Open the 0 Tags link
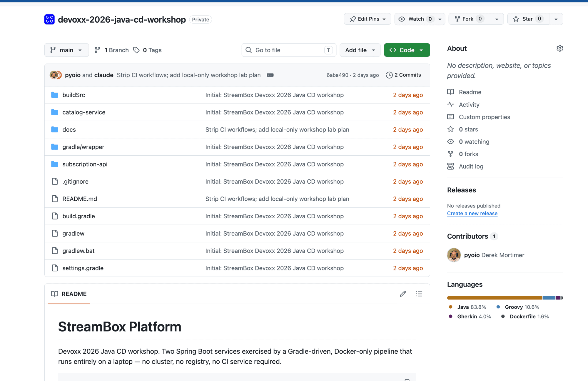The width and height of the screenshot is (588, 381). tap(147, 50)
